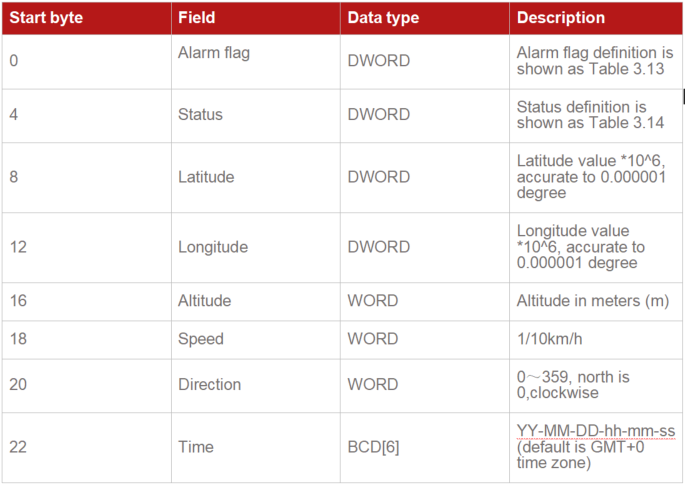Select the "Status" field cell
This screenshot has height=485, width=685.
click(200, 115)
